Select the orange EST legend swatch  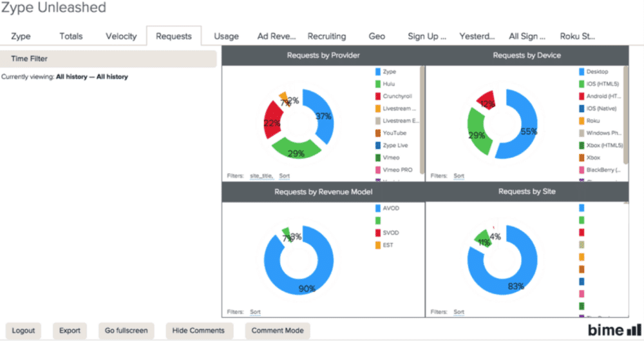coord(377,245)
